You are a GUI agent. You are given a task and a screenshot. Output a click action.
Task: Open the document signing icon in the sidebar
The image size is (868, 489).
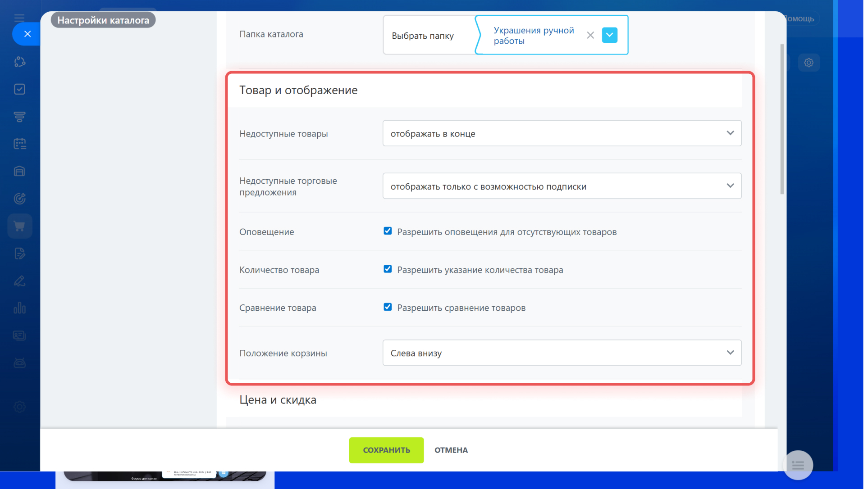pyautogui.click(x=19, y=254)
